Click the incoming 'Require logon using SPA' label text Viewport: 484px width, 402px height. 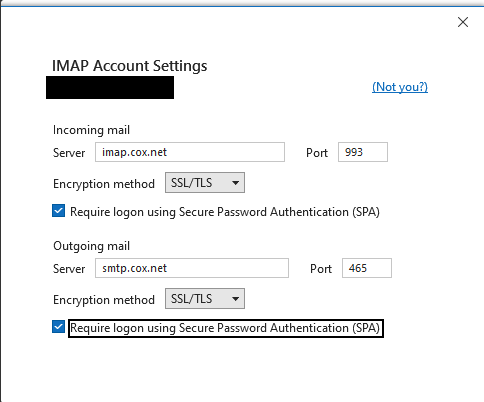coord(225,212)
